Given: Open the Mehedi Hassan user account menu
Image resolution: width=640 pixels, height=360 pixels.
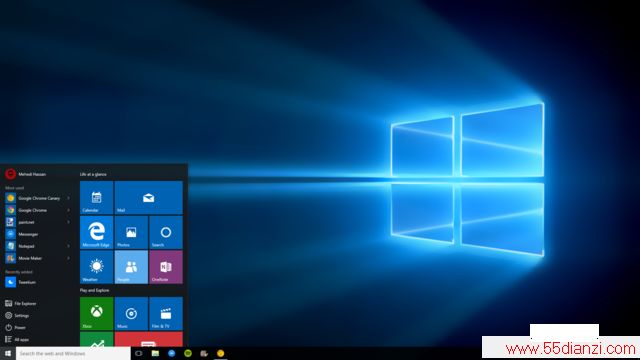Looking at the screenshot, I should point(26,174).
